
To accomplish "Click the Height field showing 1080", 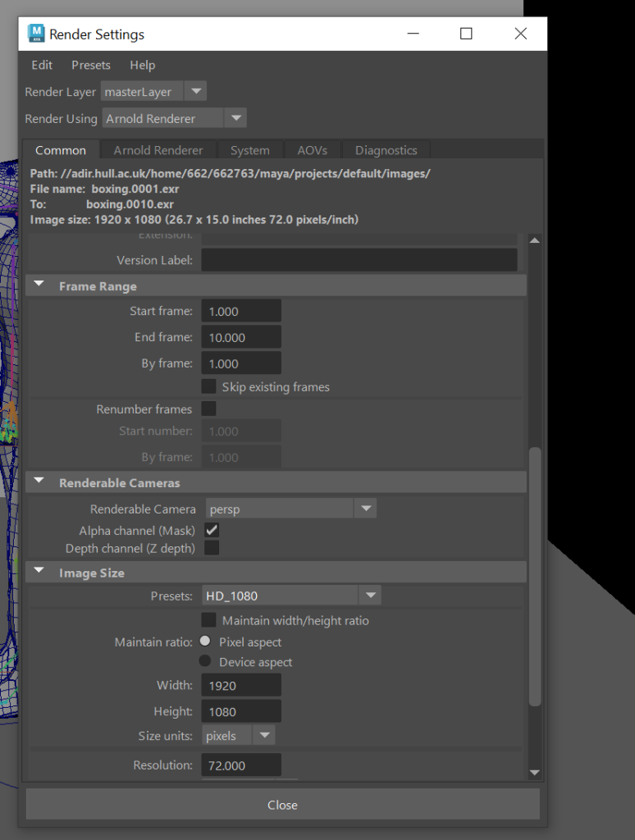I will (241, 712).
